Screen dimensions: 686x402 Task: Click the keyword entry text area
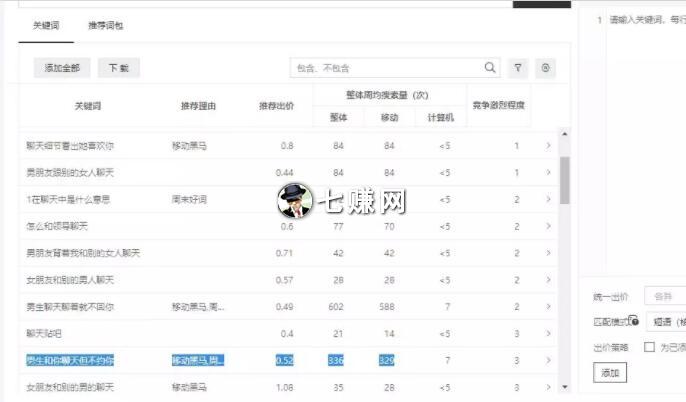coord(646,140)
